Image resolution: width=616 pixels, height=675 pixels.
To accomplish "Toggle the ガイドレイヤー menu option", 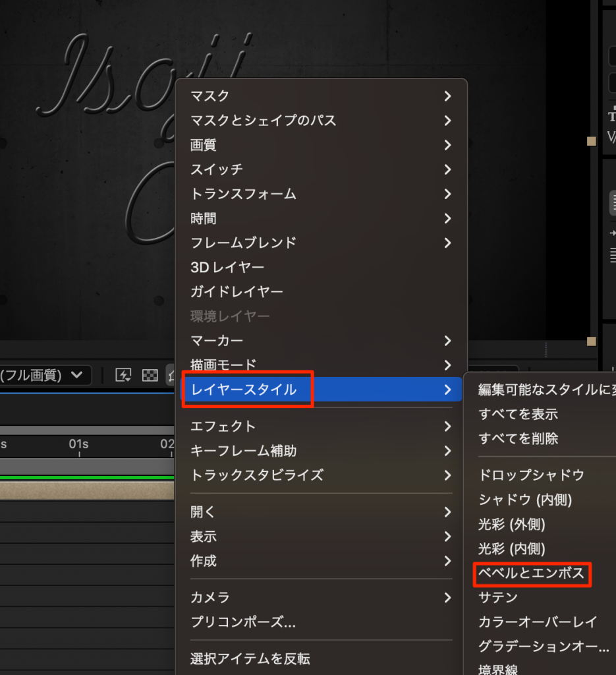I will pyautogui.click(x=237, y=291).
